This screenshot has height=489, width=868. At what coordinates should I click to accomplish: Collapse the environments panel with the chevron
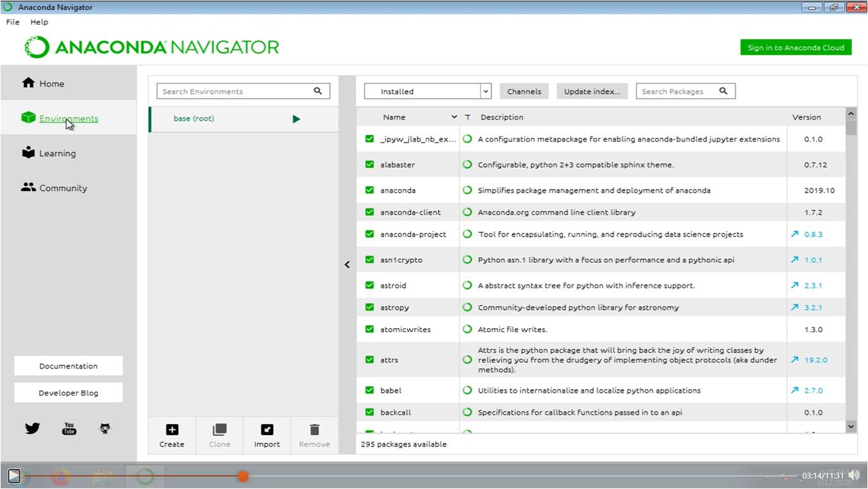tap(347, 264)
